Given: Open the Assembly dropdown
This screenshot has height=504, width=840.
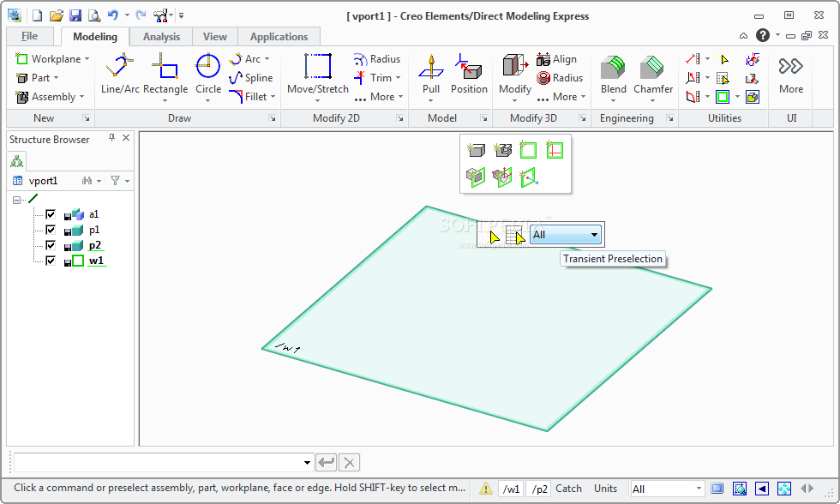Looking at the screenshot, I should click(81, 97).
